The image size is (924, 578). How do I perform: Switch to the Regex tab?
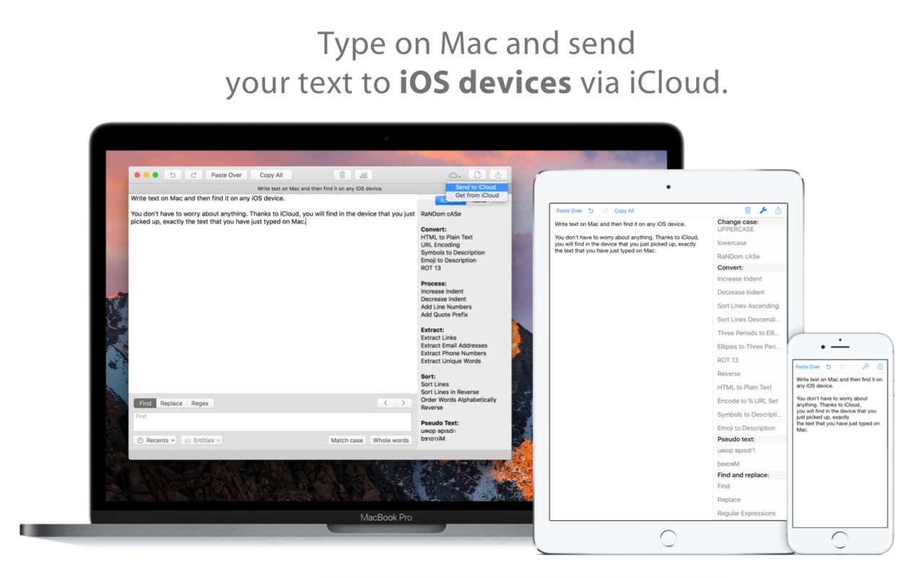pos(200,403)
